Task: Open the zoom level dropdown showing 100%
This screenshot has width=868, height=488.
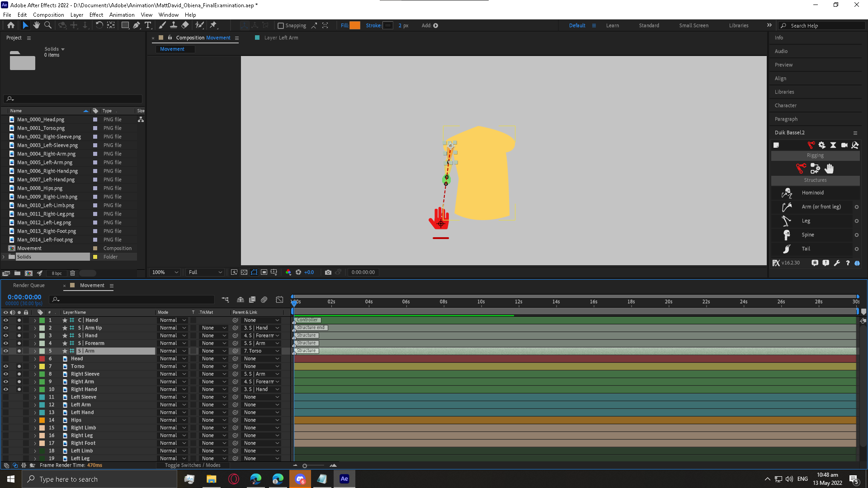Action: [x=164, y=272]
